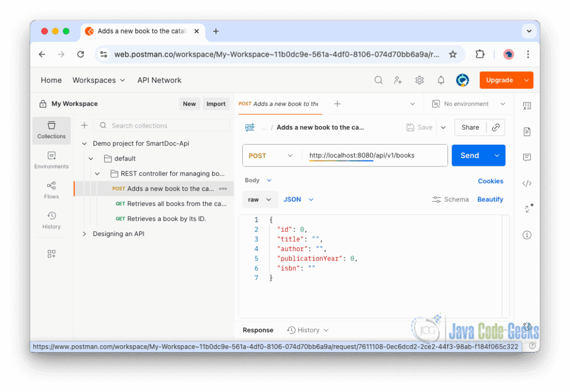Open the Body section dropdown

[258, 180]
